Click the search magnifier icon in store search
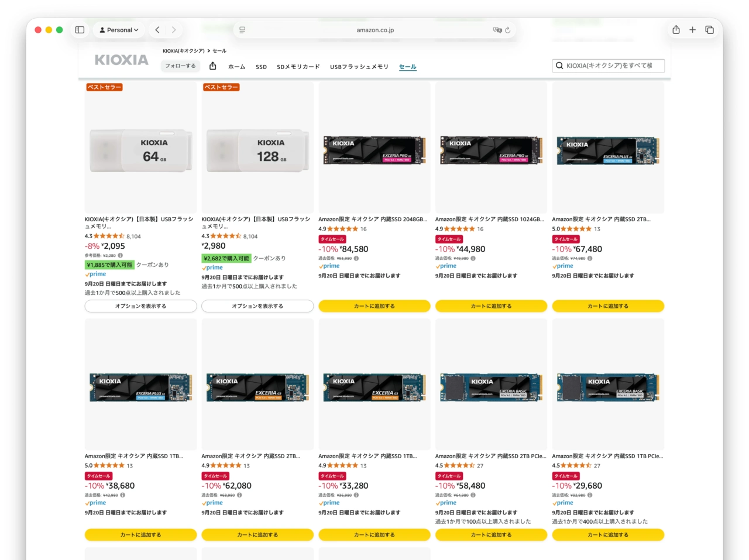Screen dimensions: 749x560 coord(559,66)
